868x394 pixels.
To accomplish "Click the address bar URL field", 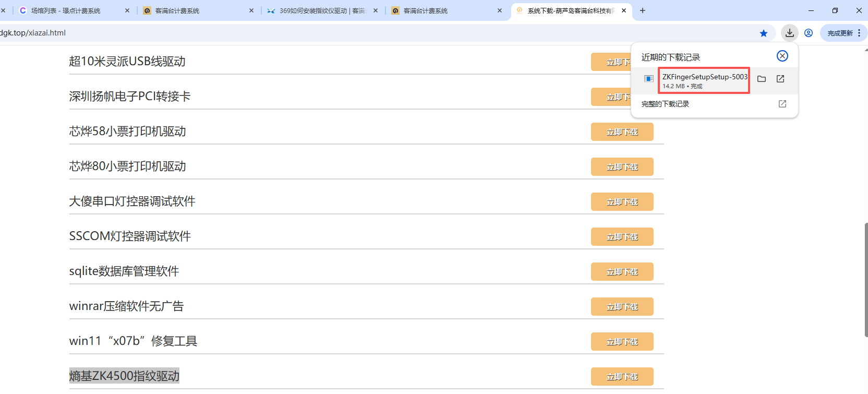I will [365, 33].
